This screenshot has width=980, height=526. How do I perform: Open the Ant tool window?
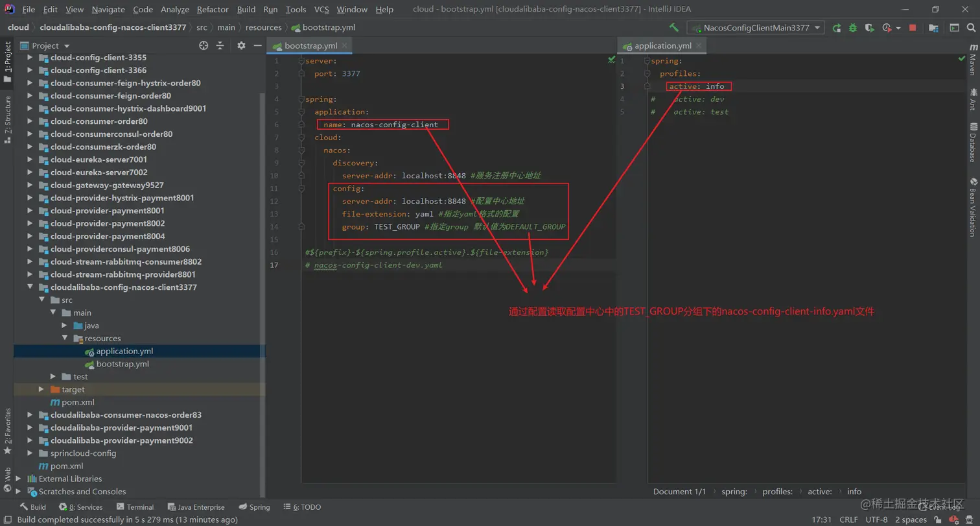coord(972,99)
